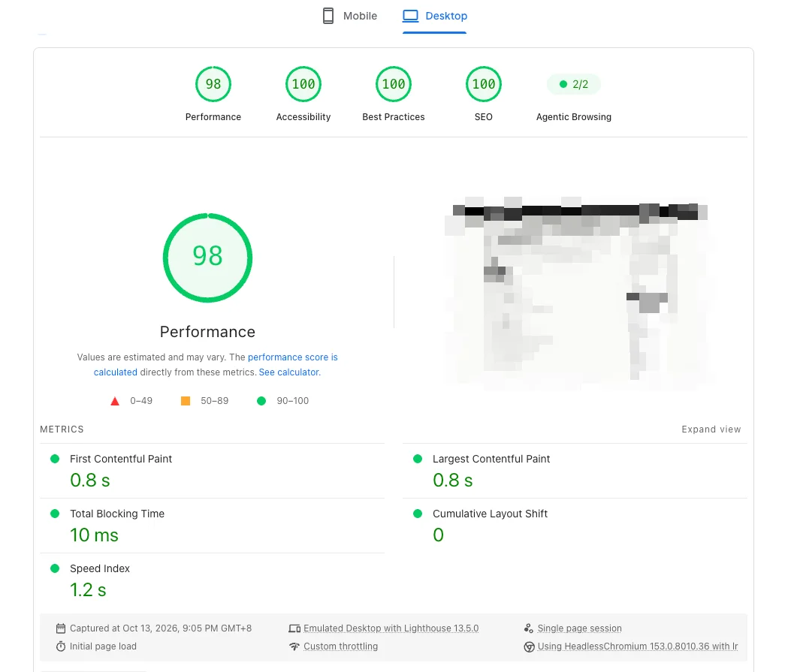Click the stopwatch icon beside Initial page load
The width and height of the screenshot is (788, 672).
[61, 646]
